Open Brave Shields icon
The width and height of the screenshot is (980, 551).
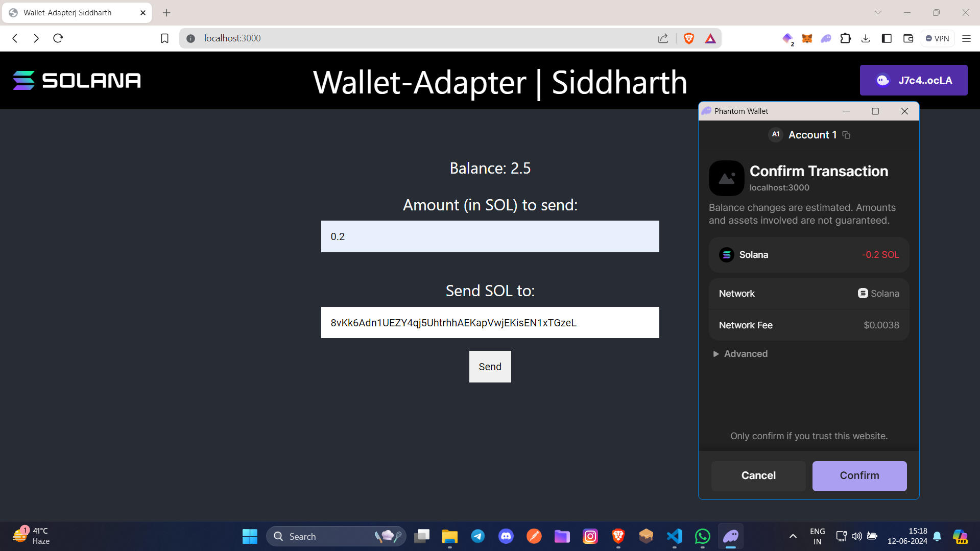[689, 38]
